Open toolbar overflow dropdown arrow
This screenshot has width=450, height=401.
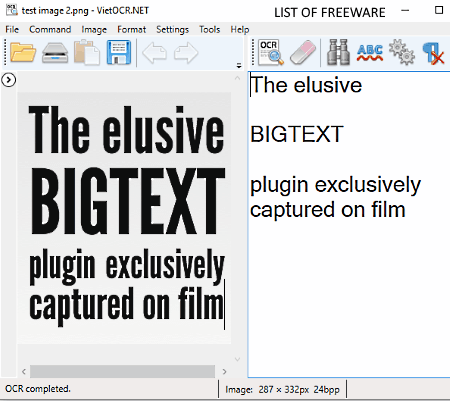[x=239, y=65]
